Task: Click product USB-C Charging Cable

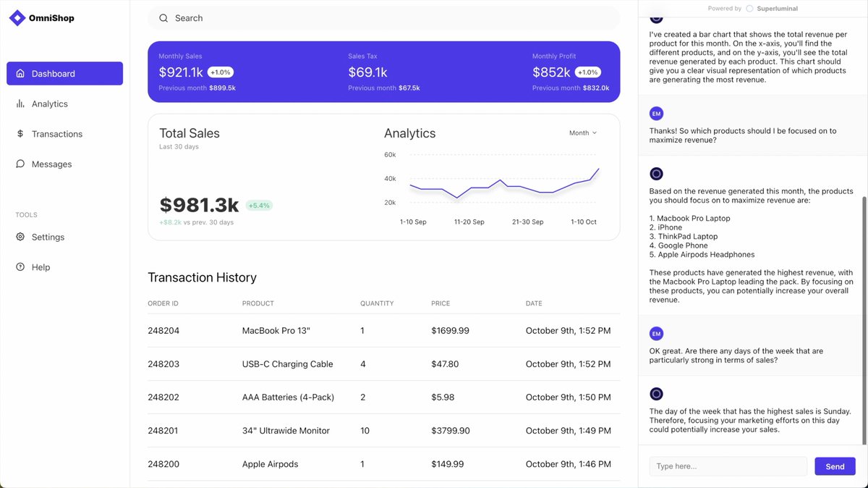Action: point(288,364)
